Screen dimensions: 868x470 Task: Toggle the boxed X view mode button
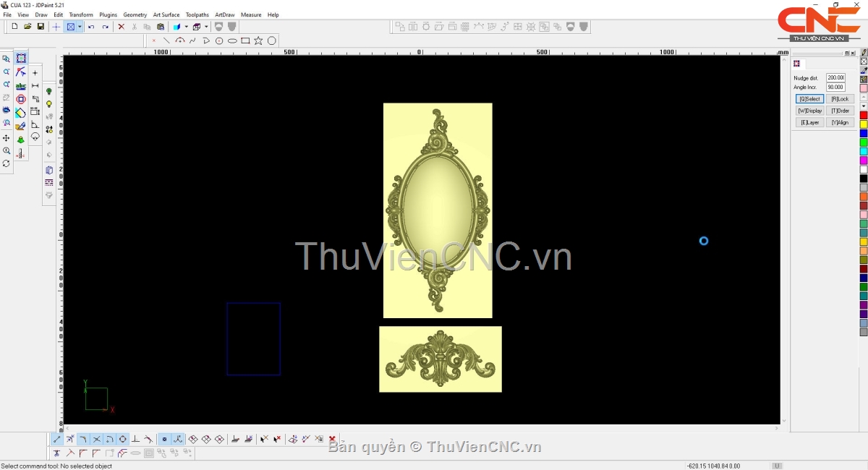click(x=71, y=27)
